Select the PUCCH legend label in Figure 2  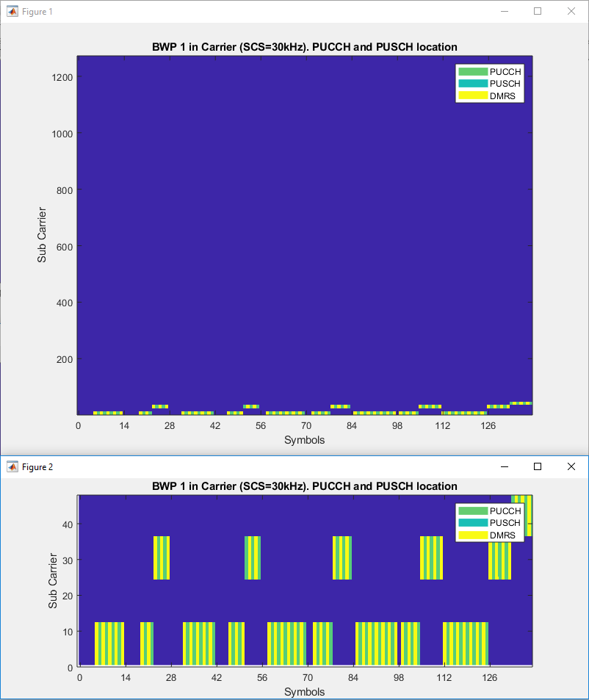pos(505,511)
